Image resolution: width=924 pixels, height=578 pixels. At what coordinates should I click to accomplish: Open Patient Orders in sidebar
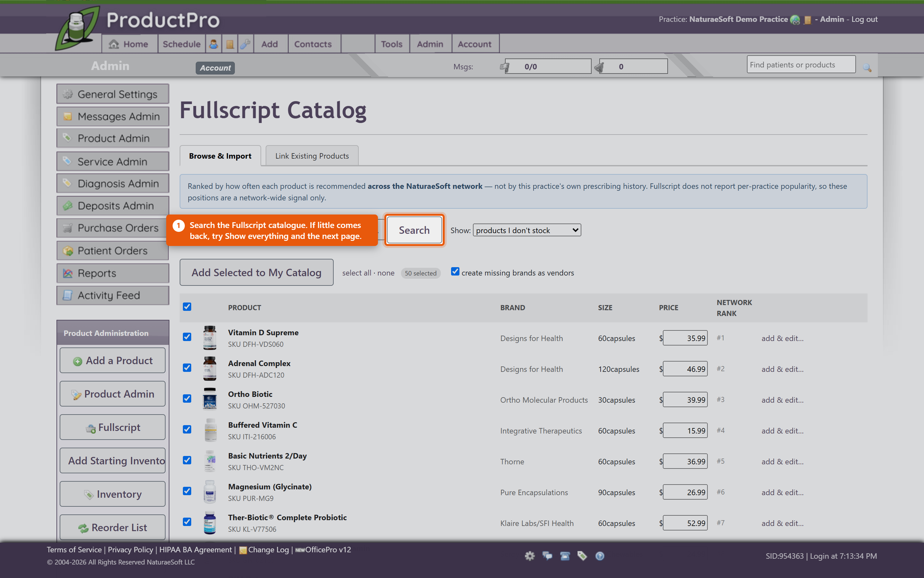click(113, 250)
